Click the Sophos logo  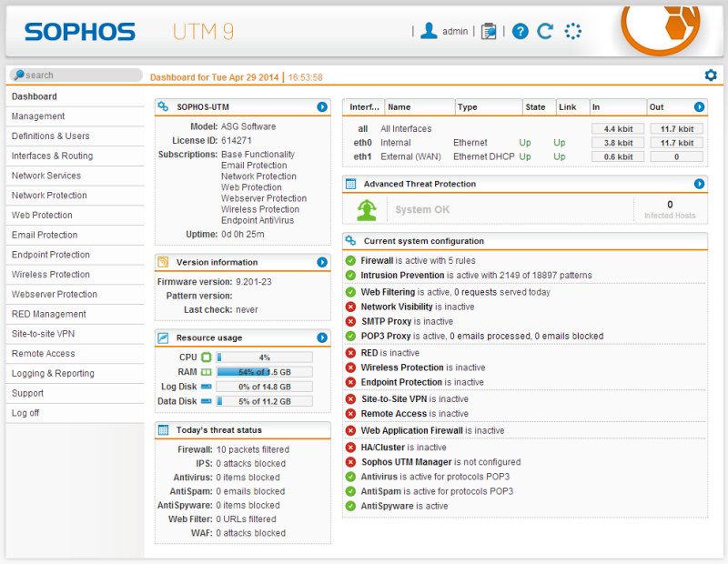coord(79,32)
